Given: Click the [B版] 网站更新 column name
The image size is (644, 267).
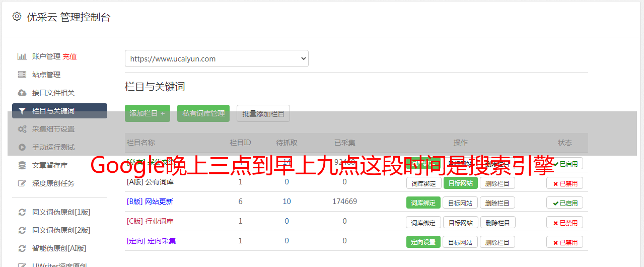Looking at the screenshot, I should pos(150,202).
